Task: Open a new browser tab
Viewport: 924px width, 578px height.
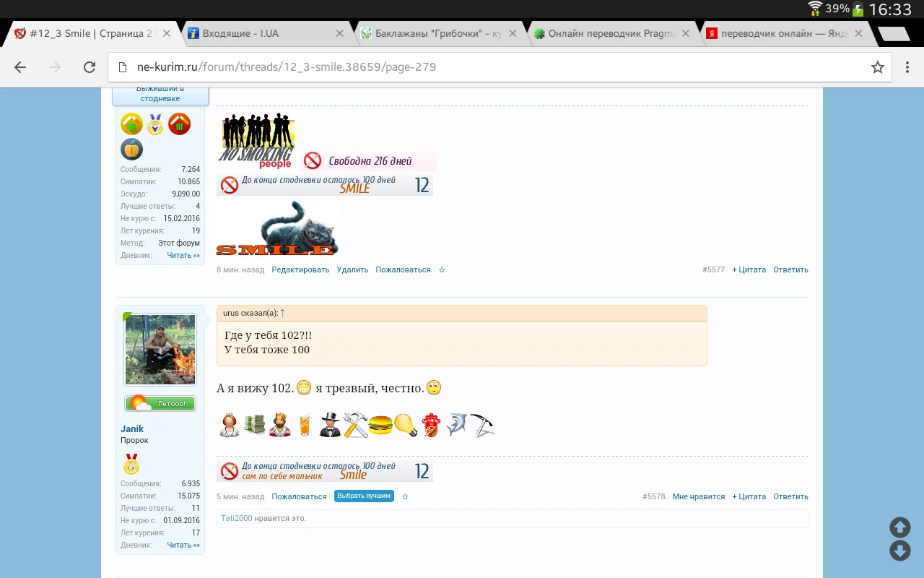Action: [893, 34]
